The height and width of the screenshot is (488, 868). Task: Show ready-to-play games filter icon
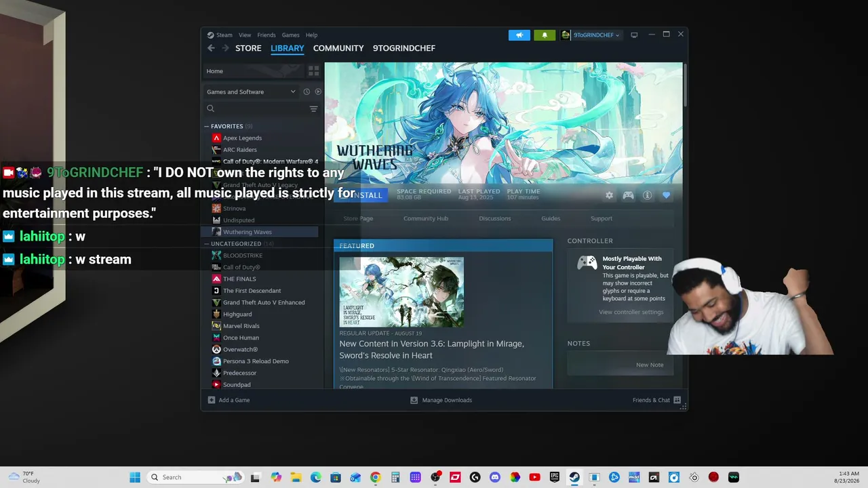pos(318,91)
